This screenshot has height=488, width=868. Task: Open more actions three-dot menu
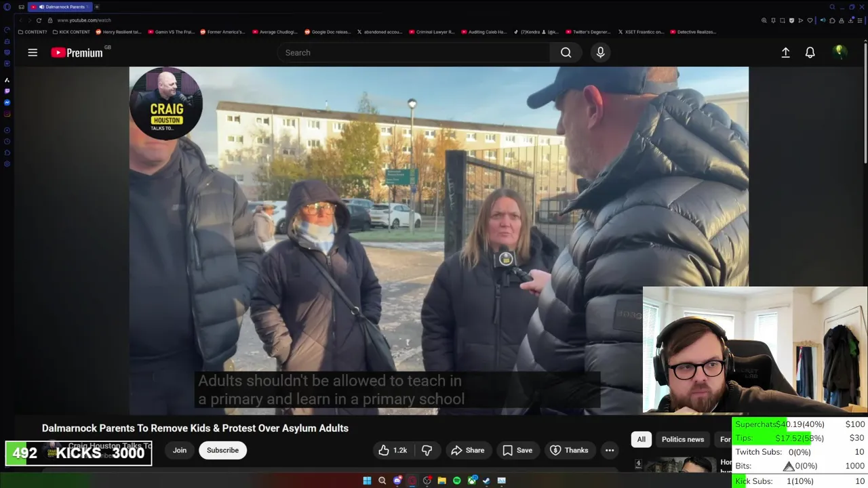[x=610, y=450]
